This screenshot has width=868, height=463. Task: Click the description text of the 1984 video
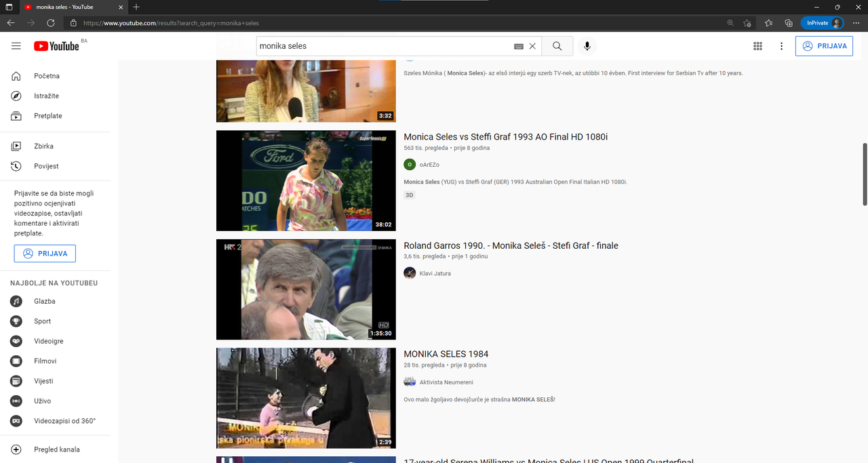479,399
